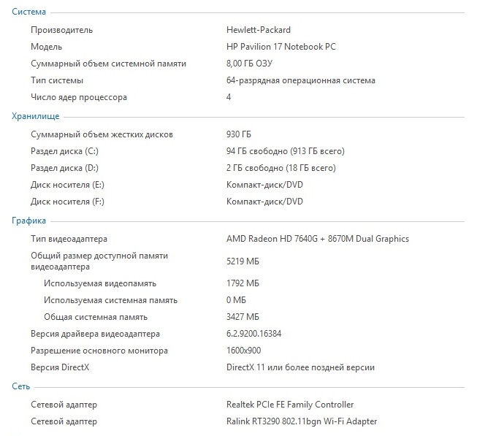
Task: Click the Диск носителя (E:) label
Action: click(x=67, y=185)
